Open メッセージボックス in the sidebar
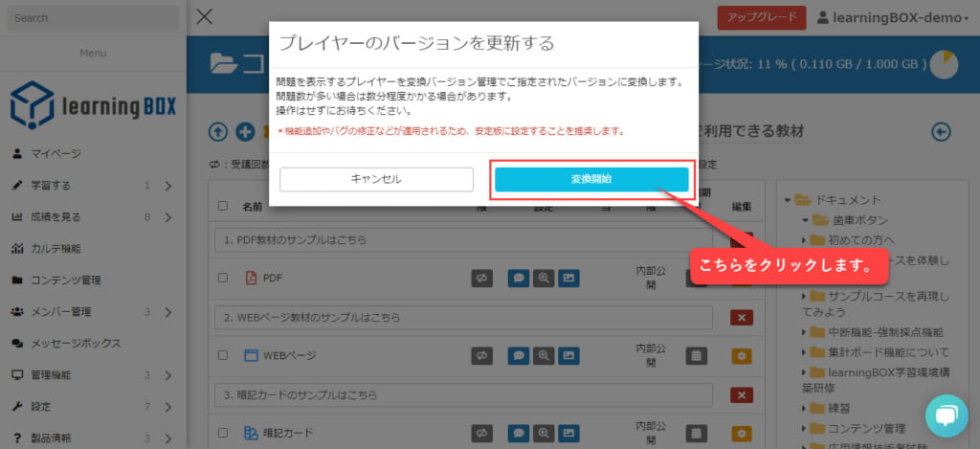 coord(75,343)
